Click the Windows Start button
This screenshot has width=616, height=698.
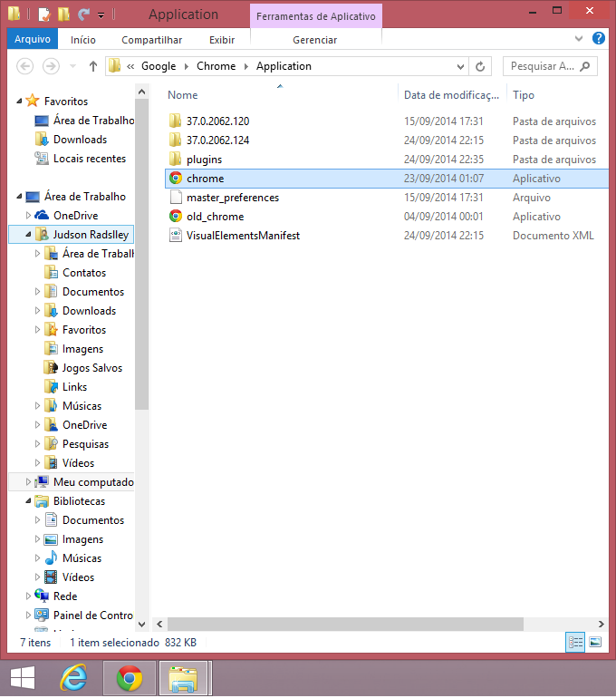tap(23, 678)
